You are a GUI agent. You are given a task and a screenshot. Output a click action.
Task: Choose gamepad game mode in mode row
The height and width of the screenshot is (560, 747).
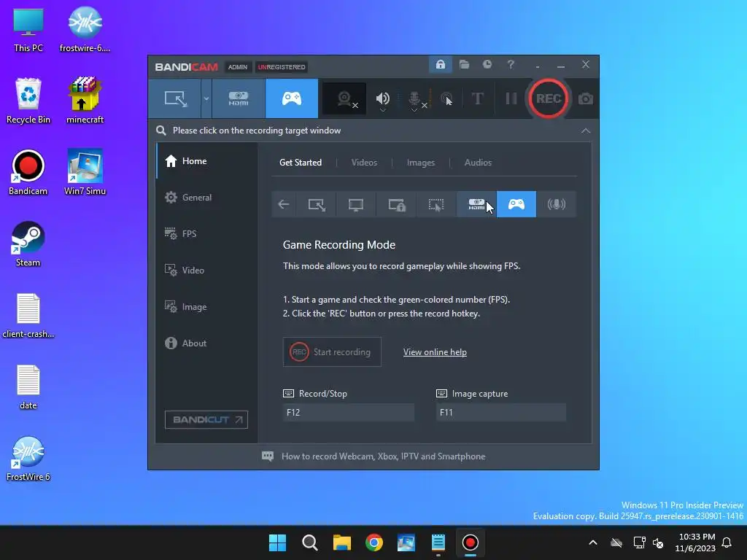(x=516, y=204)
